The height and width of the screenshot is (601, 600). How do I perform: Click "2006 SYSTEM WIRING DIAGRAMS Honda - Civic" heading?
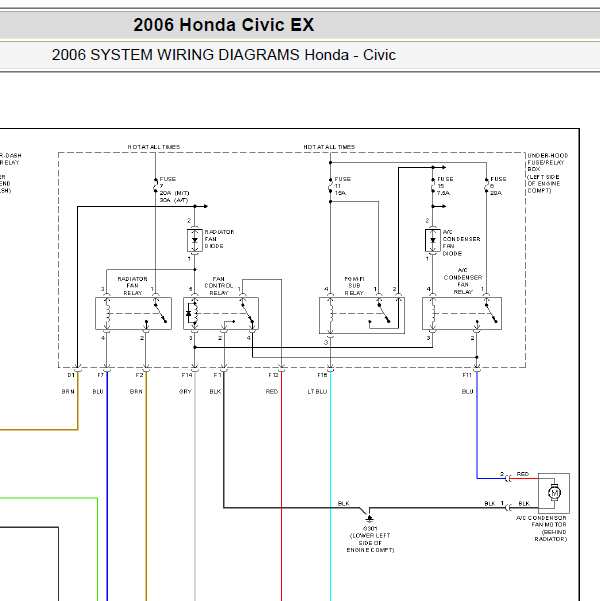pos(224,55)
